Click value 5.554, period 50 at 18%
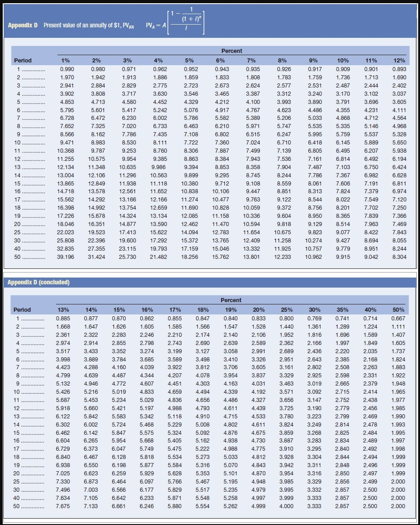 (202, 507)
